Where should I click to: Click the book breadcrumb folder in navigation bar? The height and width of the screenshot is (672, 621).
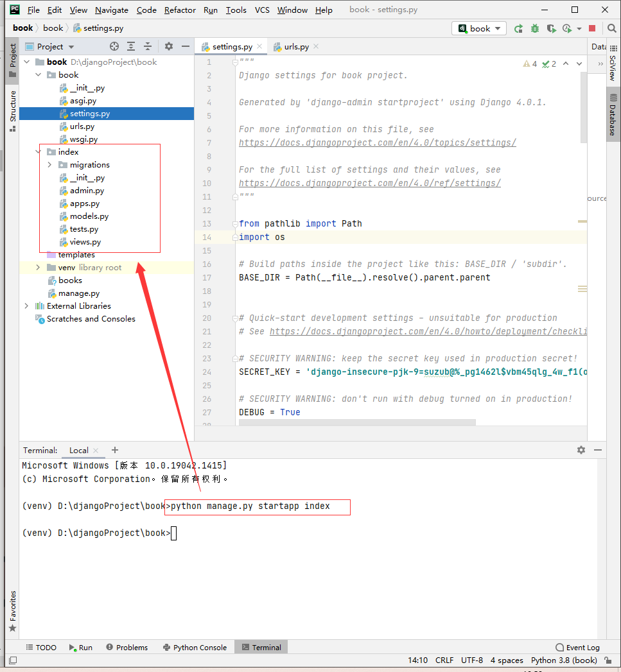click(53, 28)
